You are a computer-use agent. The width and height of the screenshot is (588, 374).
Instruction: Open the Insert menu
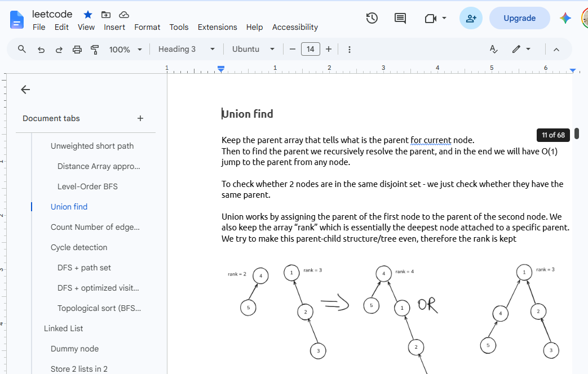pyautogui.click(x=114, y=27)
